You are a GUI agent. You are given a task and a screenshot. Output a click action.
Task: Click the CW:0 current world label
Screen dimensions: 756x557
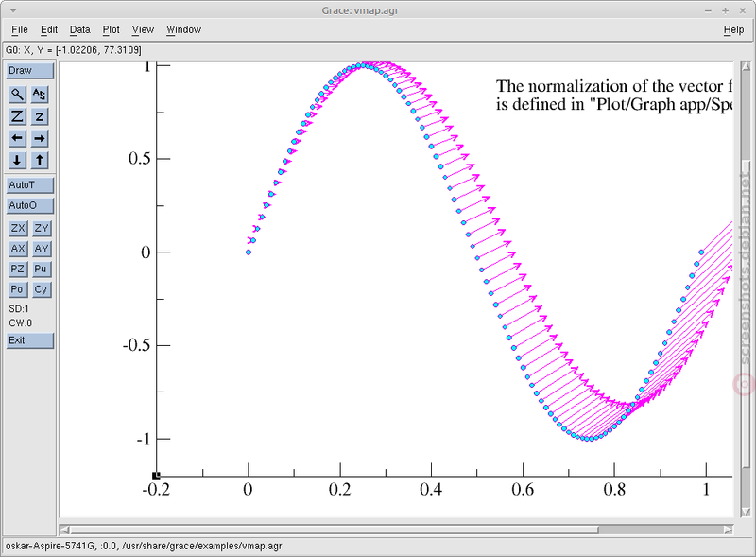[20, 322]
